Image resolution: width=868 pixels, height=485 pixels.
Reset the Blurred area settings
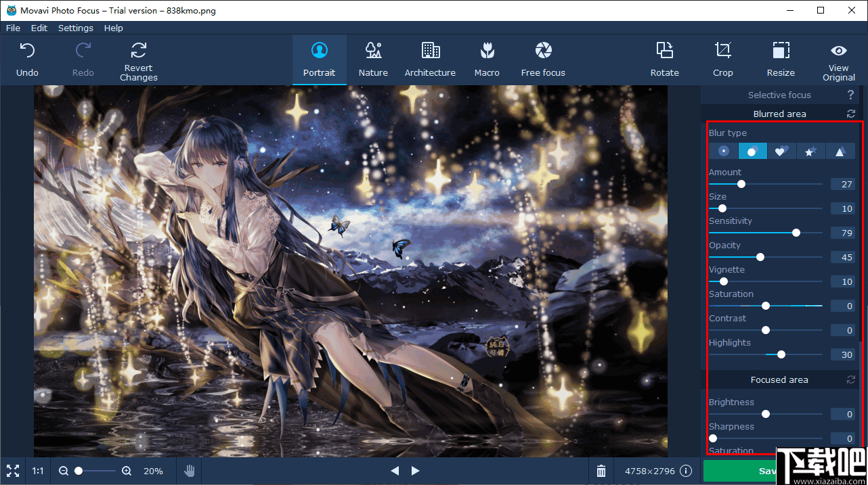click(851, 114)
